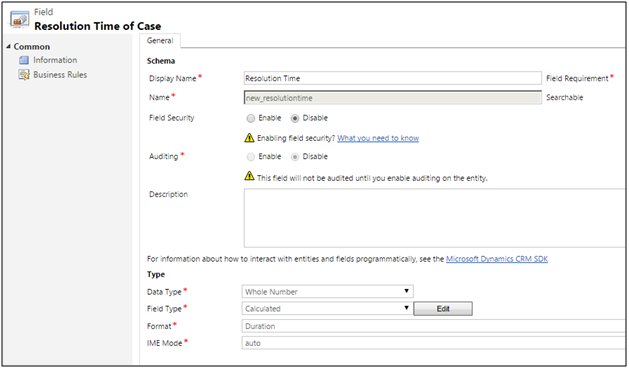This screenshot has width=629, height=368.
Task: Click the auditing warning icon
Action: coord(249,176)
